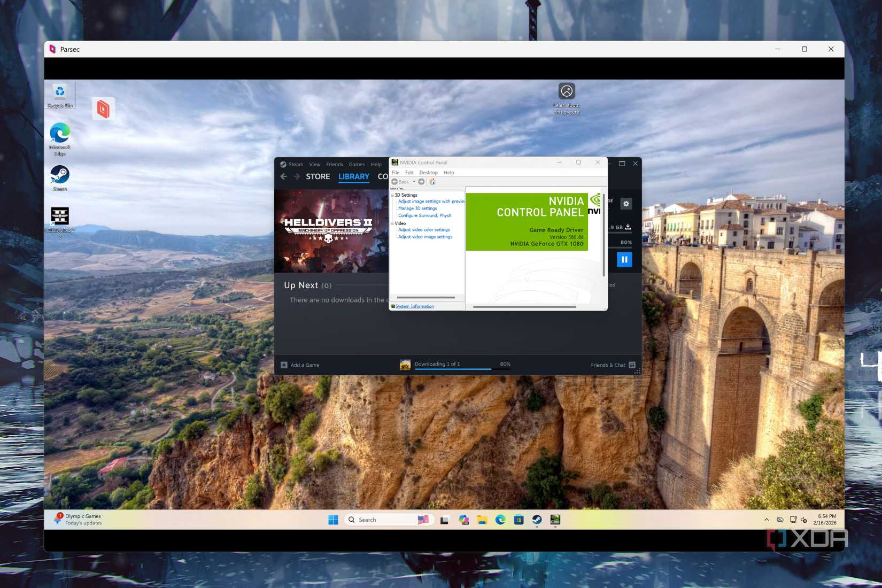This screenshot has width=882, height=588.
Task: Collapse the Video tree section
Action: click(x=393, y=223)
